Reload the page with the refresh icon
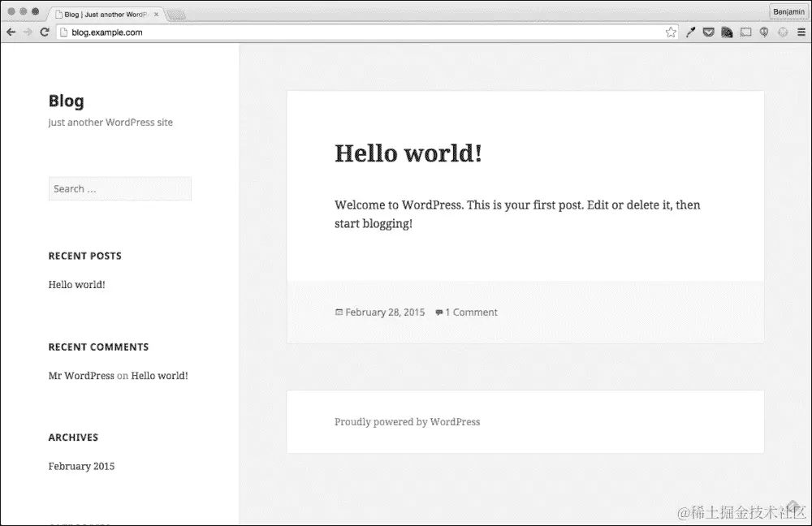The image size is (812, 526). (x=45, y=32)
